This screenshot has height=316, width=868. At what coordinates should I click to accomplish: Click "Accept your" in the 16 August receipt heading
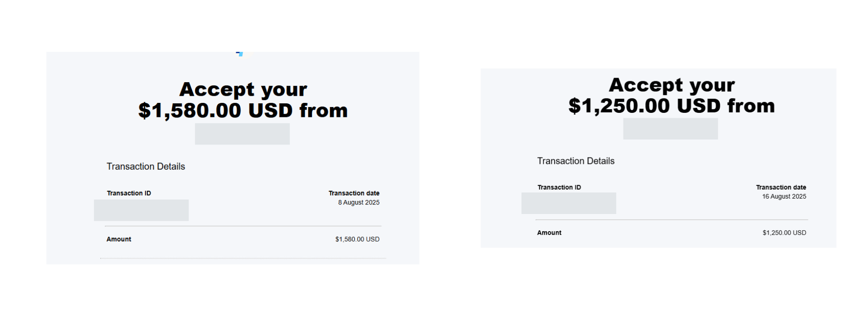coord(671,85)
